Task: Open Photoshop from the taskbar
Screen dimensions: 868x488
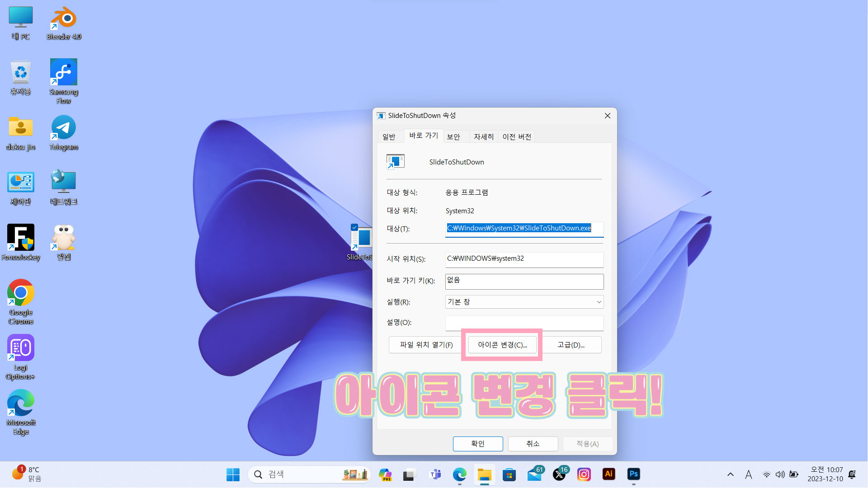Action: pyautogui.click(x=633, y=474)
